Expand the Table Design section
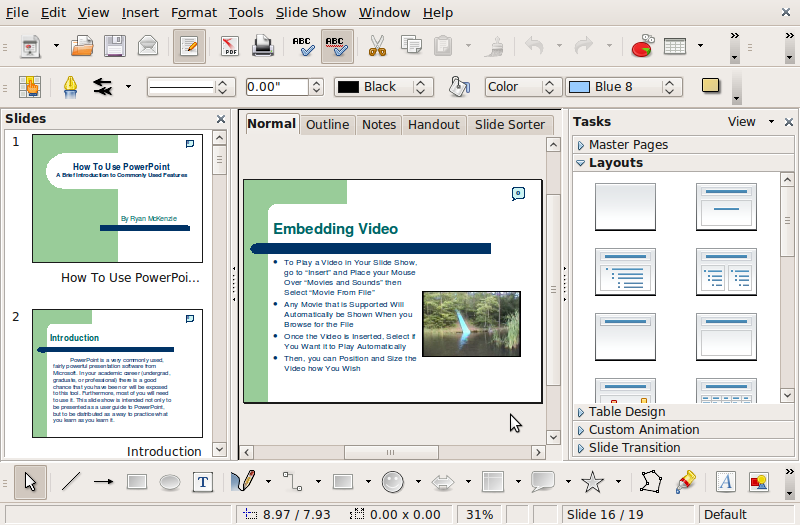 pos(683,412)
